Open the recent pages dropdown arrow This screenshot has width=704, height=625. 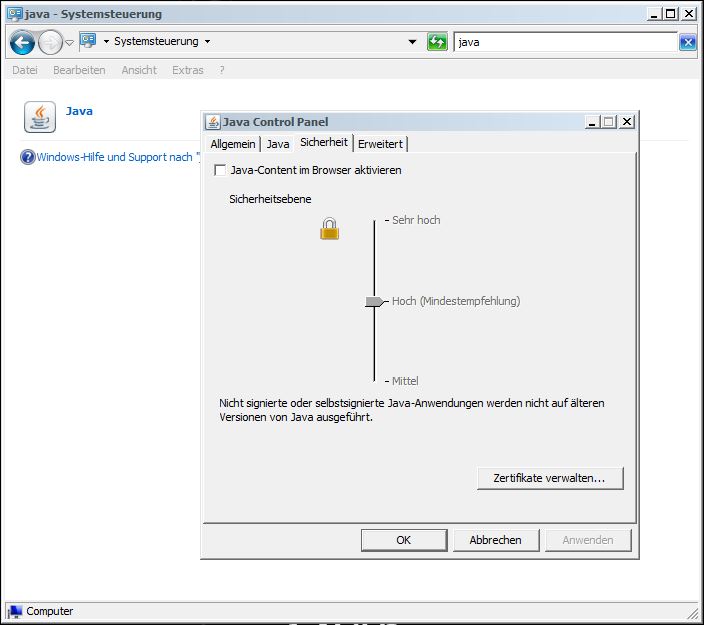click(x=69, y=43)
